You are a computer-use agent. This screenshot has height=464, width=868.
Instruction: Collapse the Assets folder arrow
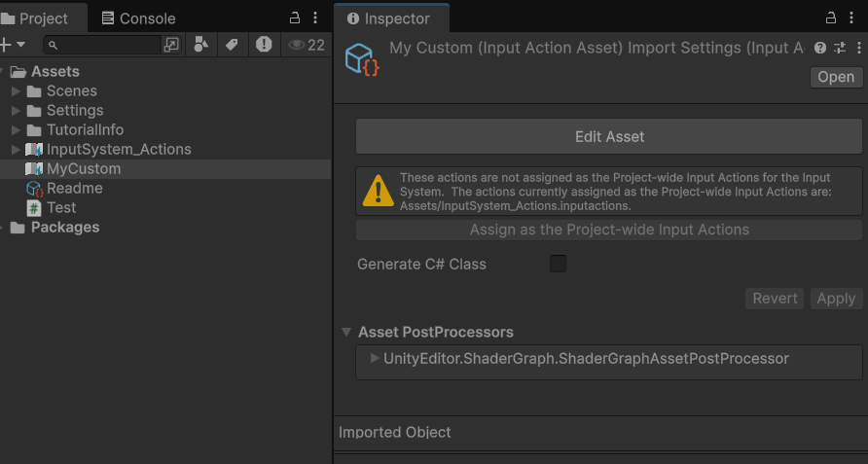(x=2, y=71)
